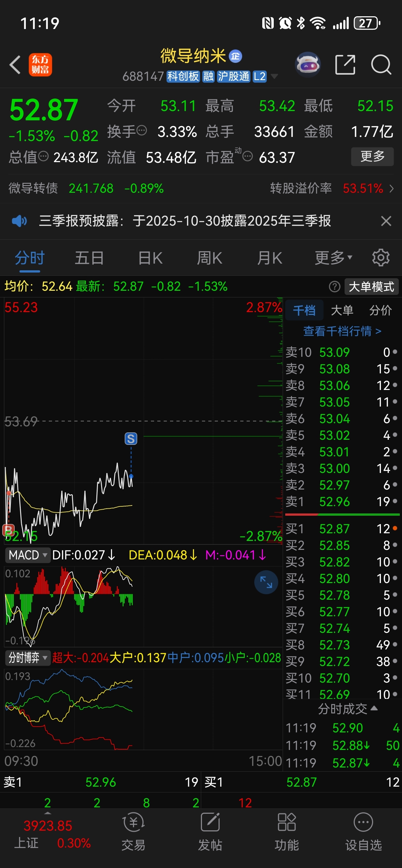
Task: Tap 卖5 price 53.02 row
Action: (x=342, y=435)
